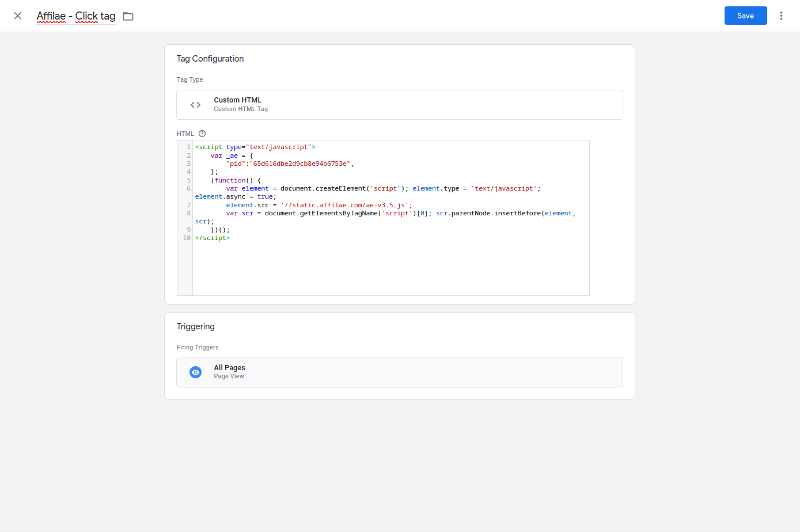Image resolution: width=800 pixels, height=532 pixels.
Task: Click the Tag Configuration heading
Action: [210, 59]
